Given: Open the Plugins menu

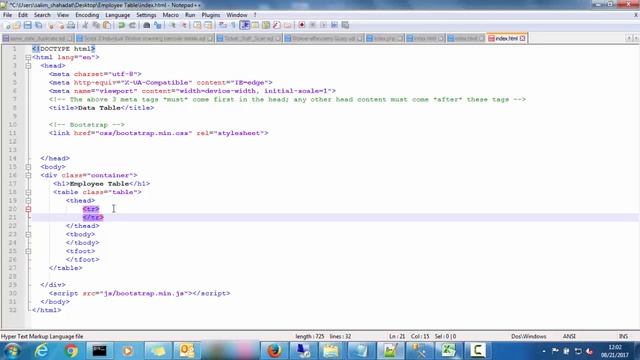Looking at the screenshot, I should (211, 15).
